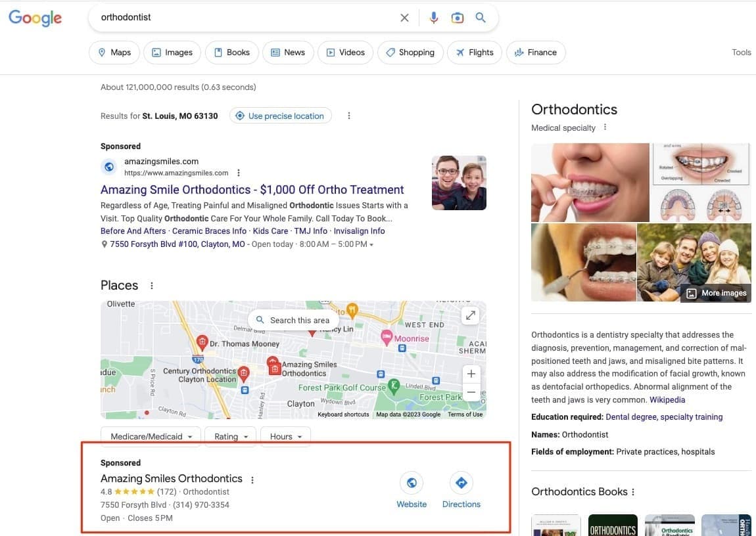Expand the map to full screen

[x=471, y=315]
